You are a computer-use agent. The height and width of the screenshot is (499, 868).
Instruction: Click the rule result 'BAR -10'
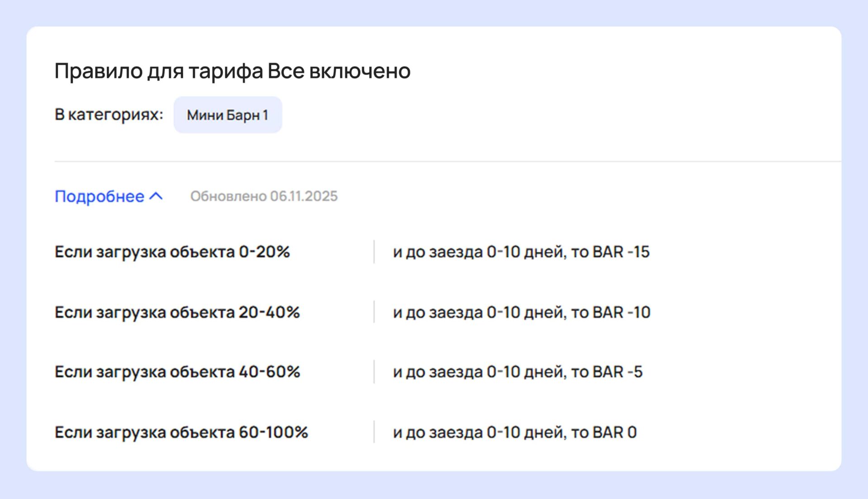621,312
